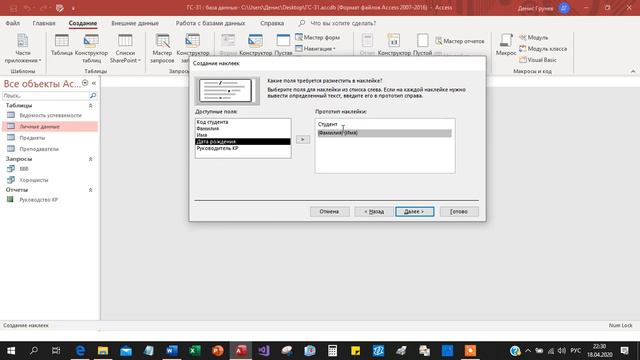Collapse the Запросы group
640x360 pixels.
pyautogui.click(x=91, y=159)
